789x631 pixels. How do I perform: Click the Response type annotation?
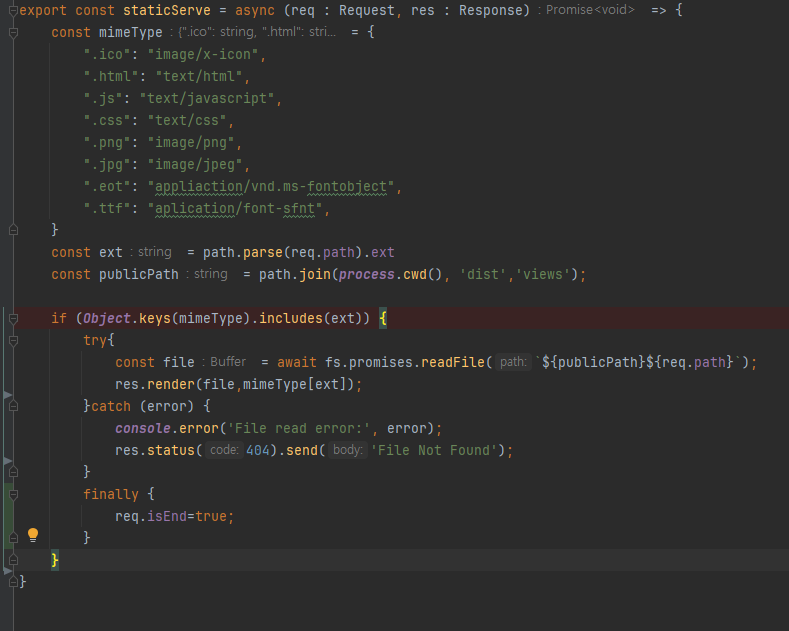pyautogui.click(x=491, y=11)
